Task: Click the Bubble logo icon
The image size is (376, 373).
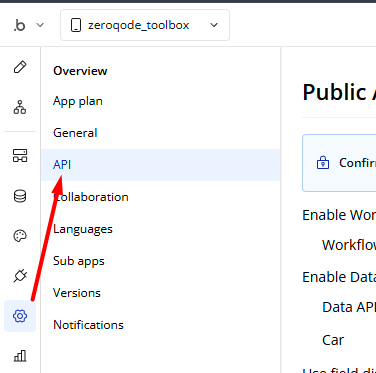Action: 20,25
